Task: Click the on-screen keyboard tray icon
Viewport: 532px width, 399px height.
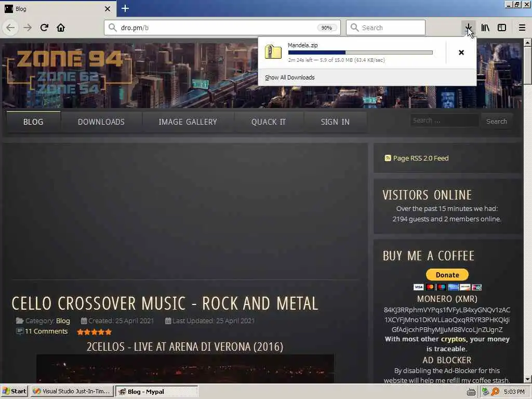Action: click(x=471, y=392)
